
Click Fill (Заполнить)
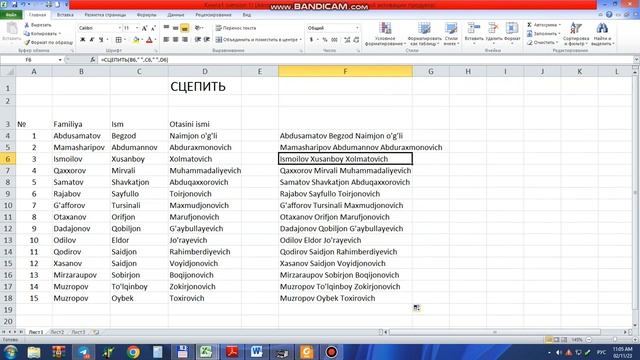543,33
